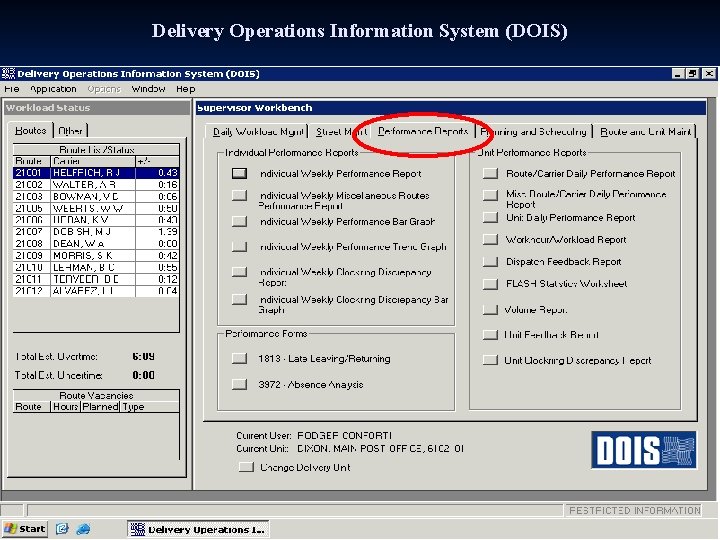Select route 21C05 WEERTS row

pyautogui.click(x=96, y=208)
